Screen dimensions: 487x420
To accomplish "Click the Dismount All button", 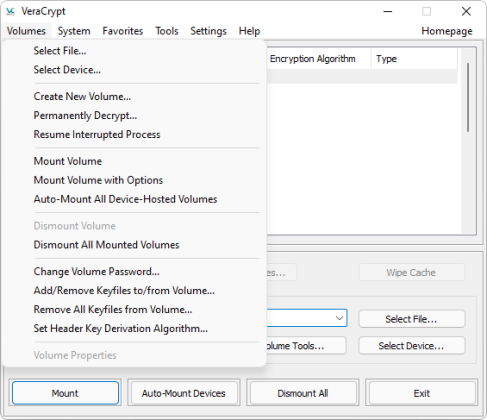I will tap(303, 393).
